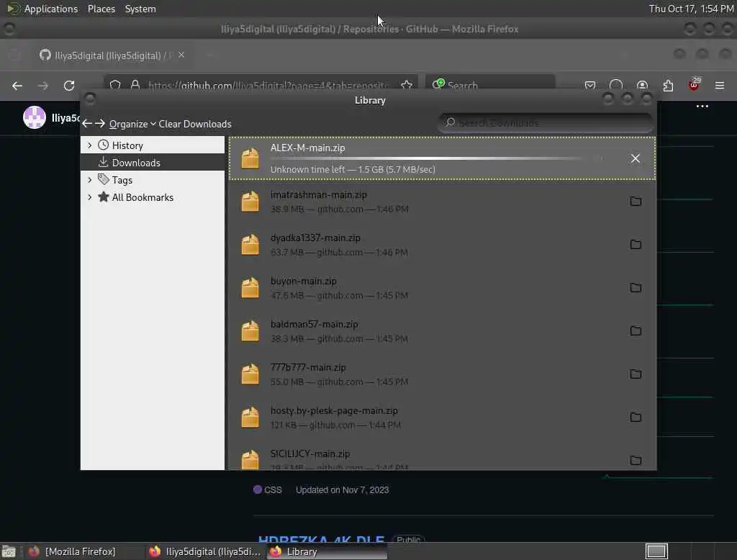Viewport: 737px width, 560px height.
Task: Open the Organize dropdown menu
Action: [132, 124]
